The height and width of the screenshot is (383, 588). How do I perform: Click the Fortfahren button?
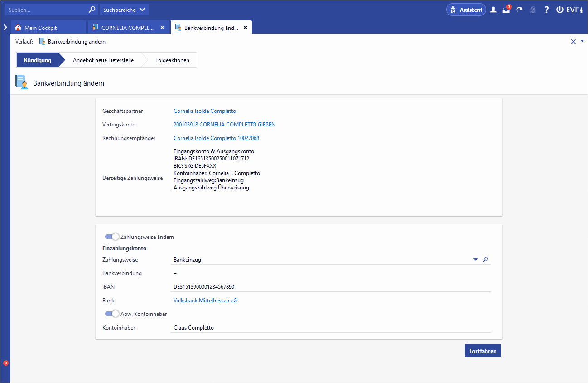(482, 351)
